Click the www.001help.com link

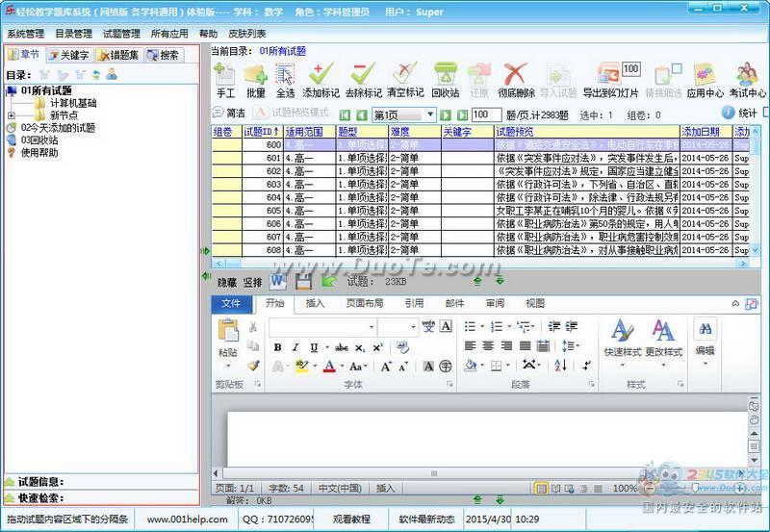click(x=187, y=519)
